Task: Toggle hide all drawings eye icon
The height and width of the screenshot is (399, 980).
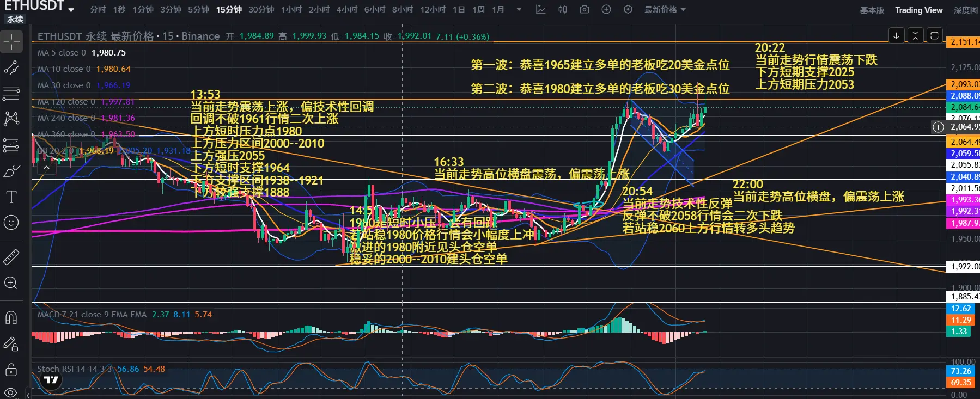Action: (x=11, y=392)
